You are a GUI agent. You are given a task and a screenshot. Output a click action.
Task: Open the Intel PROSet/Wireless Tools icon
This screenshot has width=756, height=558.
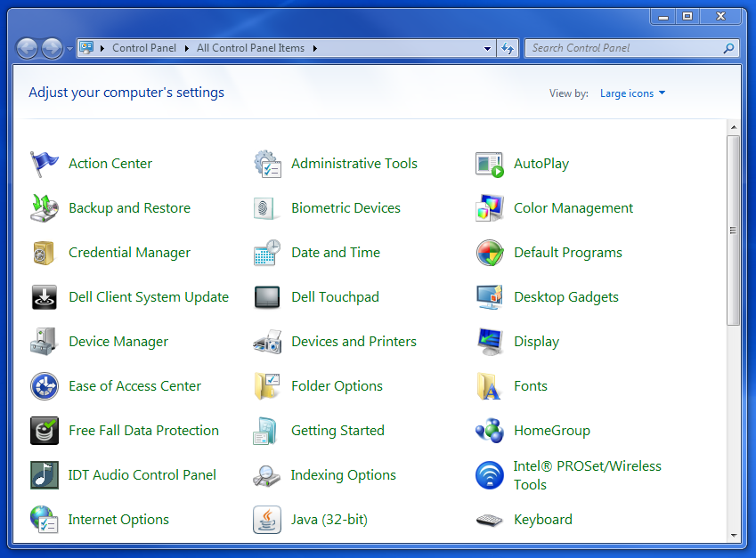(x=490, y=475)
